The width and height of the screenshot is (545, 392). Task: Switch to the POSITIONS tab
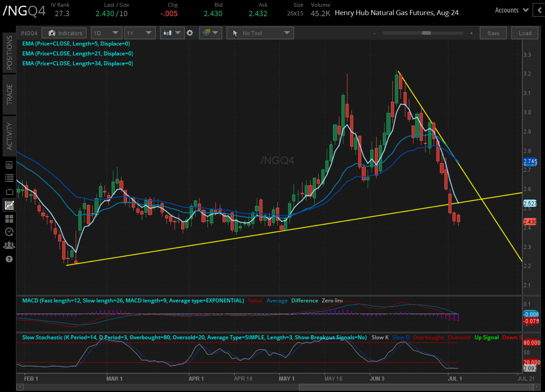point(9,52)
